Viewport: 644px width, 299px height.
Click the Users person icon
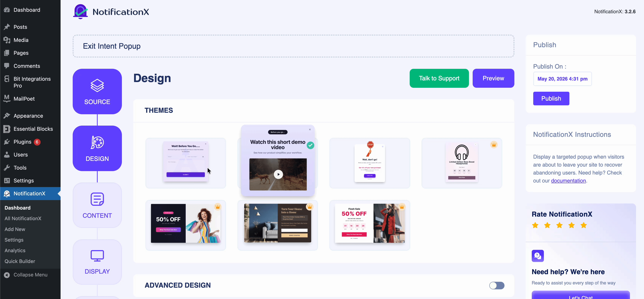7,155
